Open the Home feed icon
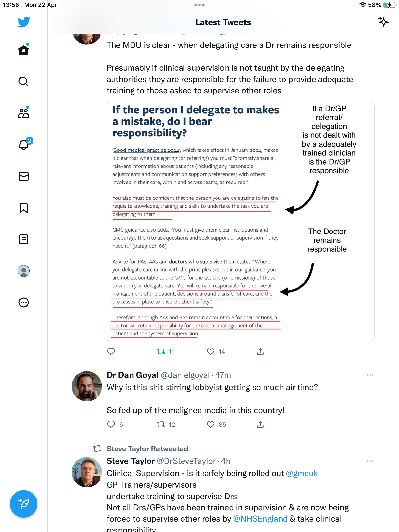 click(x=24, y=50)
